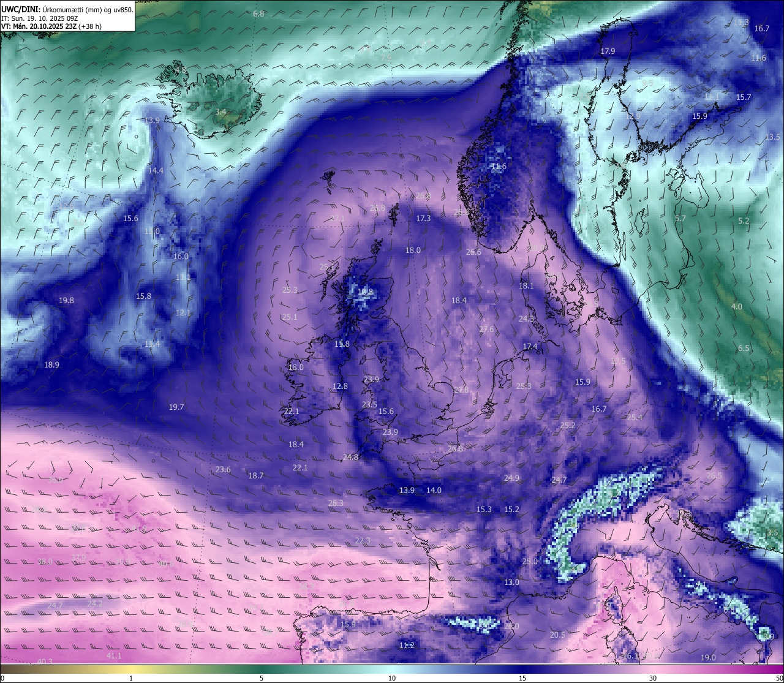784x683 pixels.
Task: Click the 14.4 value southwest of Iceland
Action: tap(156, 170)
